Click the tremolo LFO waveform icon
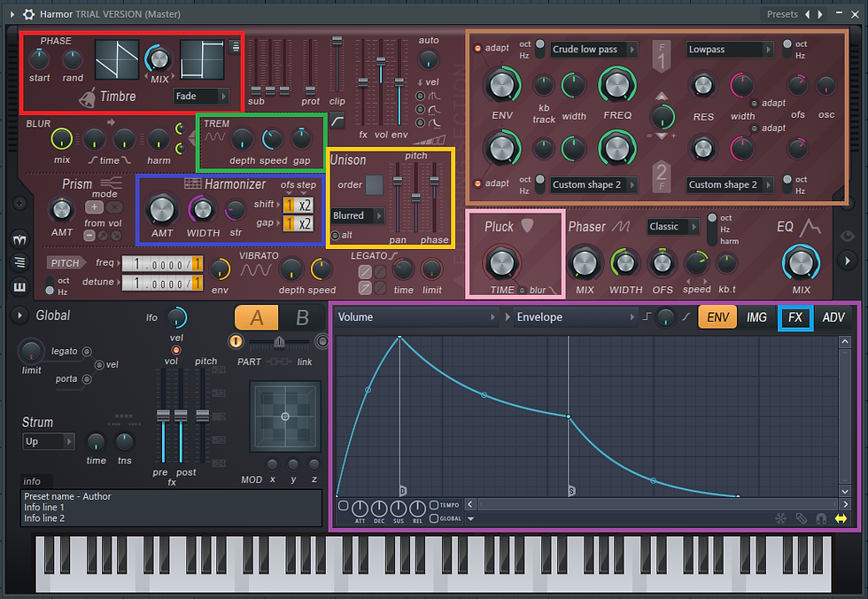 point(214,136)
